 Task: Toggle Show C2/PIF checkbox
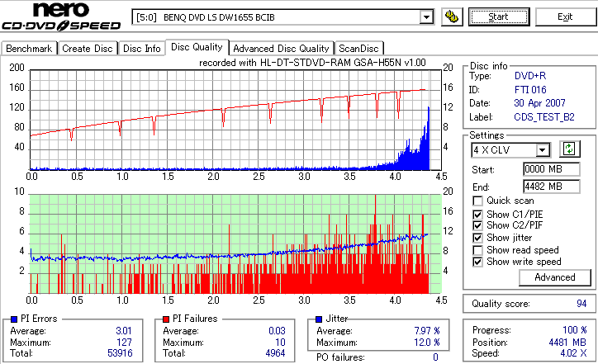[477, 225]
